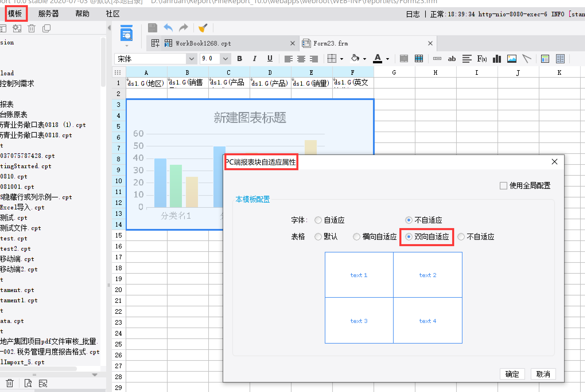585x392 pixels.
Task: Open the font size 9.0 dropdown
Action: pos(226,59)
